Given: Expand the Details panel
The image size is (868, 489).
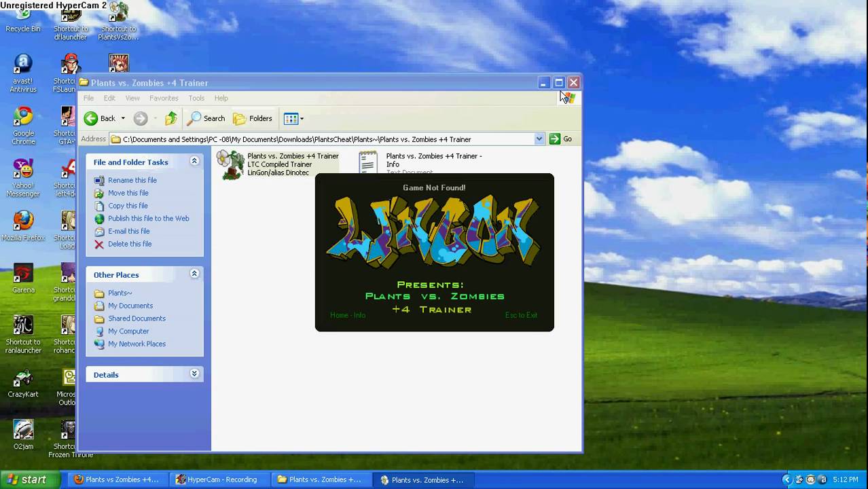Looking at the screenshot, I should (194, 374).
